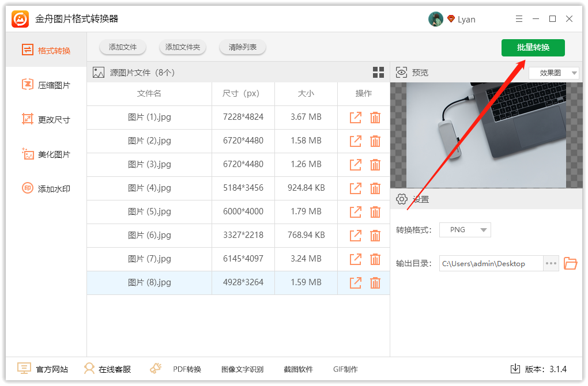Image resolution: width=588 pixels, height=386 pixels.
Task: Switch to 压缩图片 in sidebar
Action: [46, 85]
